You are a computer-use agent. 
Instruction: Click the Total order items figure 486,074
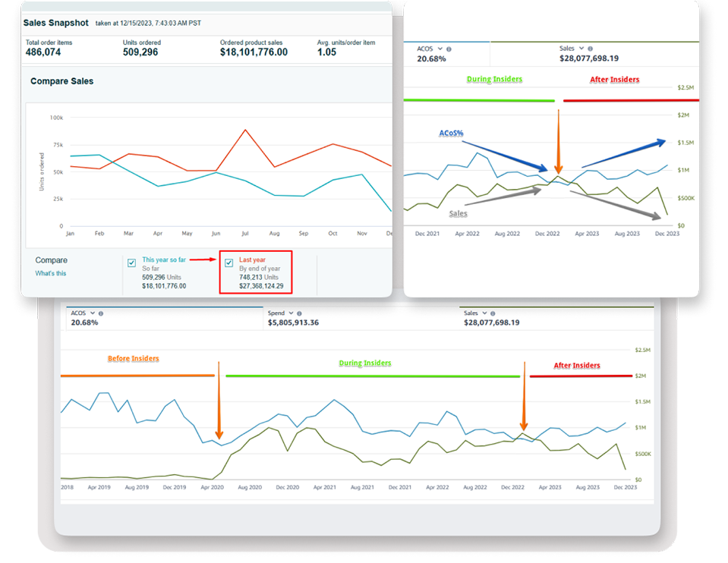43,52
